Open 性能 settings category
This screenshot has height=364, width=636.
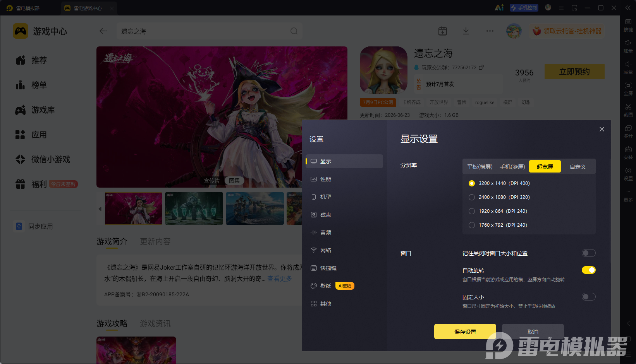coord(344,179)
